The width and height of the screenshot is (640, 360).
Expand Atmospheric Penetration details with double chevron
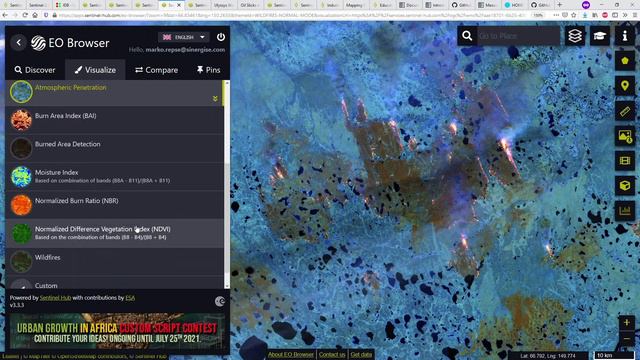point(215,99)
